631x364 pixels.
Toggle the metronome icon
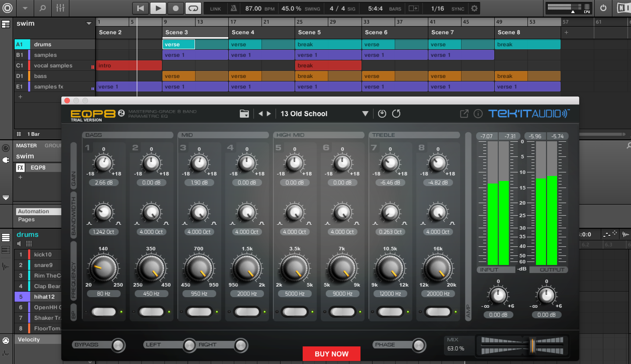point(234,9)
